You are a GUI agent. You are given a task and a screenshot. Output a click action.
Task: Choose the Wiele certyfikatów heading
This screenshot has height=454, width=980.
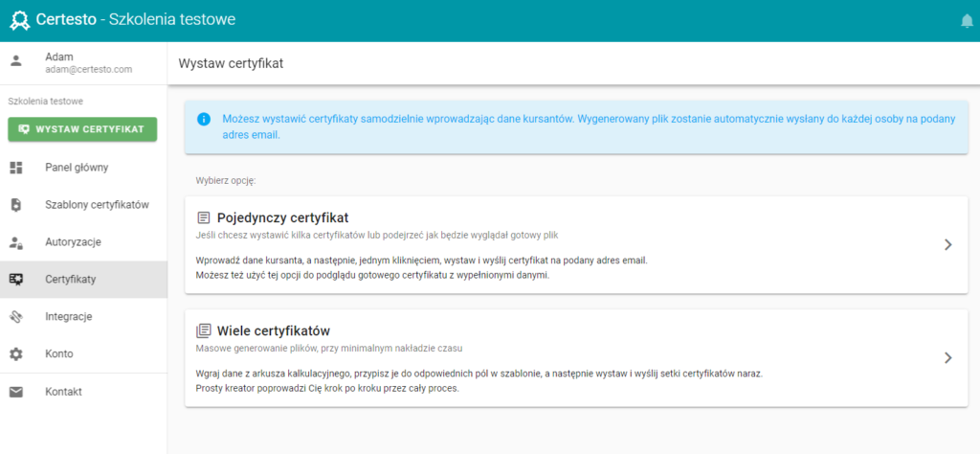click(273, 330)
